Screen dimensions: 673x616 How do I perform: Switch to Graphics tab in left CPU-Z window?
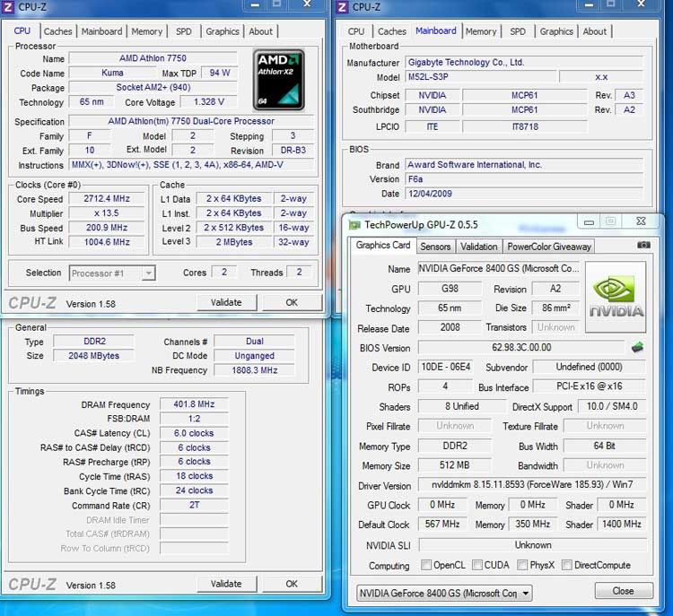[223, 31]
